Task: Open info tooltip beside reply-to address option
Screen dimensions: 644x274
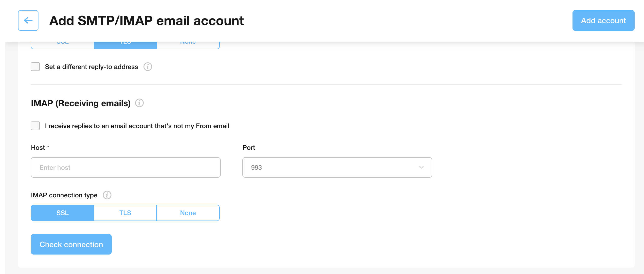Action: [x=148, y=67]
